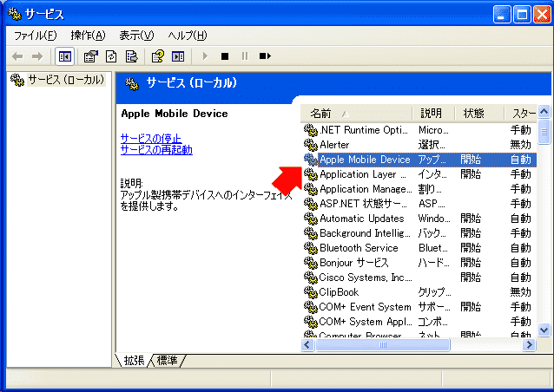The width and height of the screenshot is (554, 392).
Task: Click the サービスの再起動 link
Action: pos(156,150)
